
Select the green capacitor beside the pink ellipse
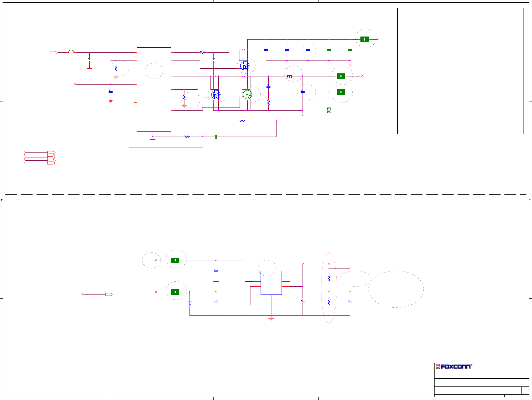[350, 278]
